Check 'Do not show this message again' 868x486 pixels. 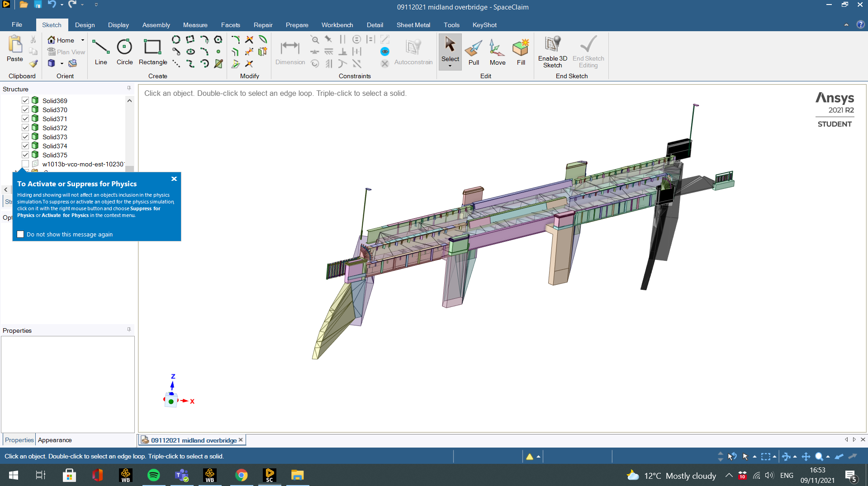click(20, 234)
